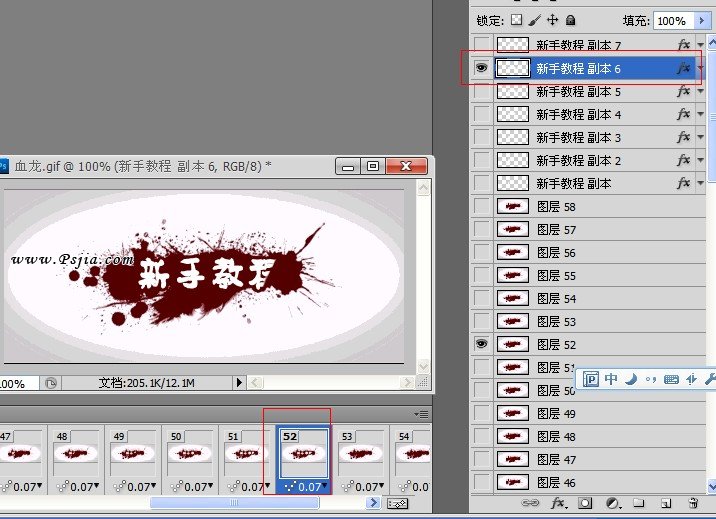The height and width of the screenshot is (519, 716).
Task: Select the 图层 48 layer
Action: [x=599, y=436]
